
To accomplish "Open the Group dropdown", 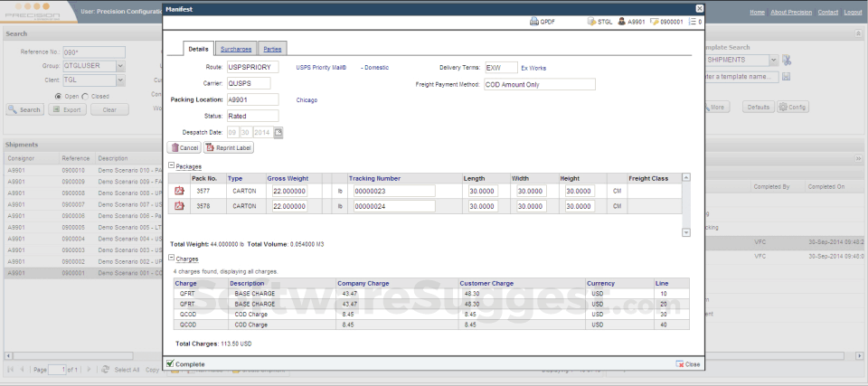I will pyautogui.click(x=120, y=66).
